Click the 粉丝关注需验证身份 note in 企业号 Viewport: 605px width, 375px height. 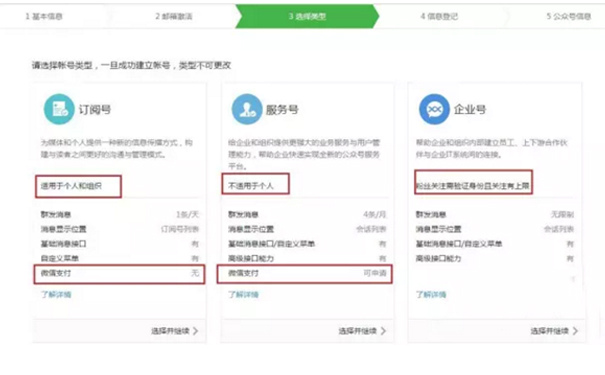point(473,186)
